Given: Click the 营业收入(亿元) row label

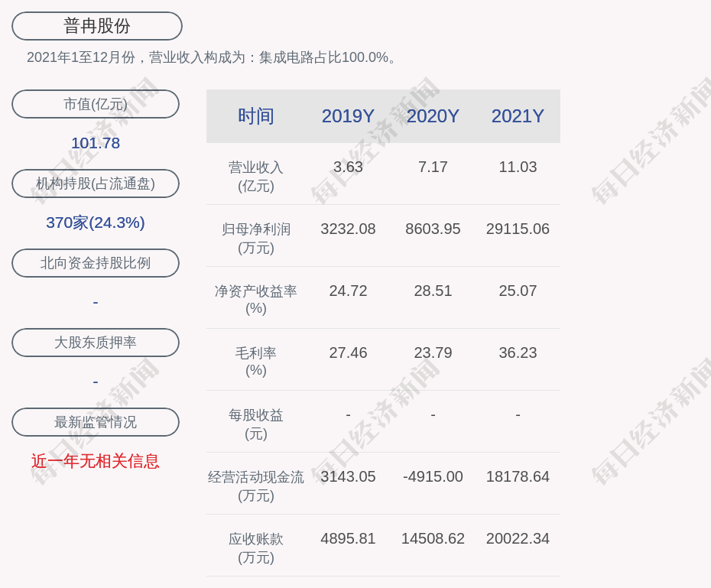Looking at the screenshot, I should tap(256, 177).
